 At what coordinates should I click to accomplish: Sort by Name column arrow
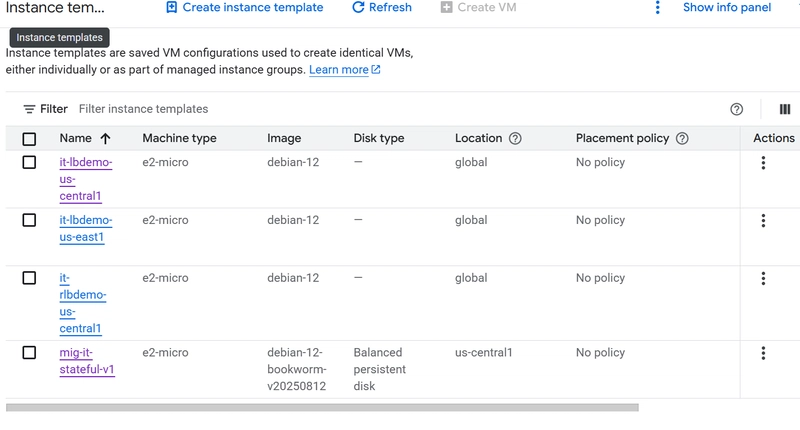click(x=105, y=139)
